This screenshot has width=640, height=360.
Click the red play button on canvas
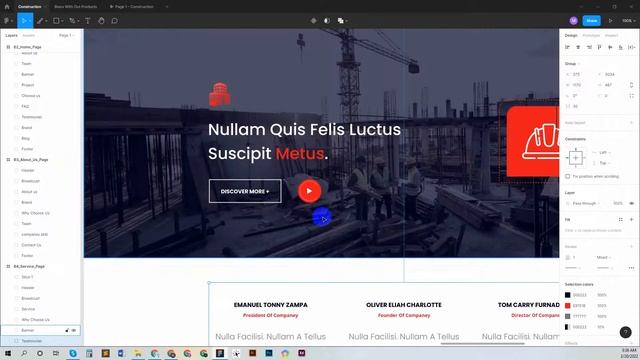tap(309, 191)
